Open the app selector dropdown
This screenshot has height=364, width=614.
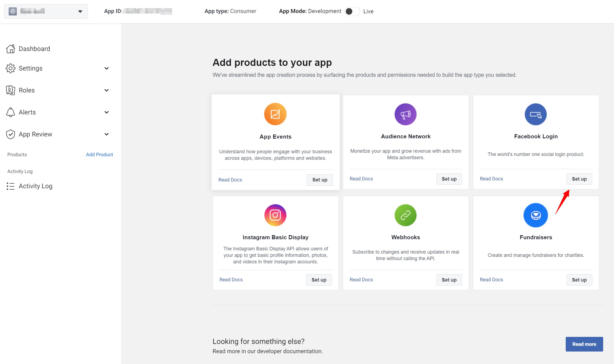[x=46, y=11]
